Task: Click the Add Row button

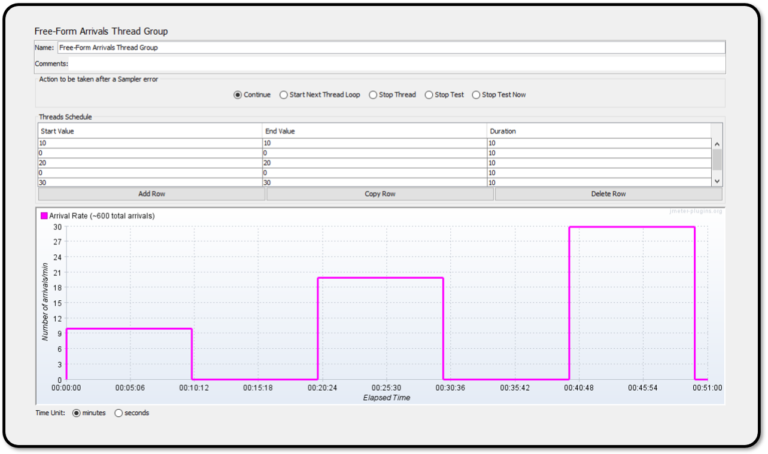Action: click(151, 194)
